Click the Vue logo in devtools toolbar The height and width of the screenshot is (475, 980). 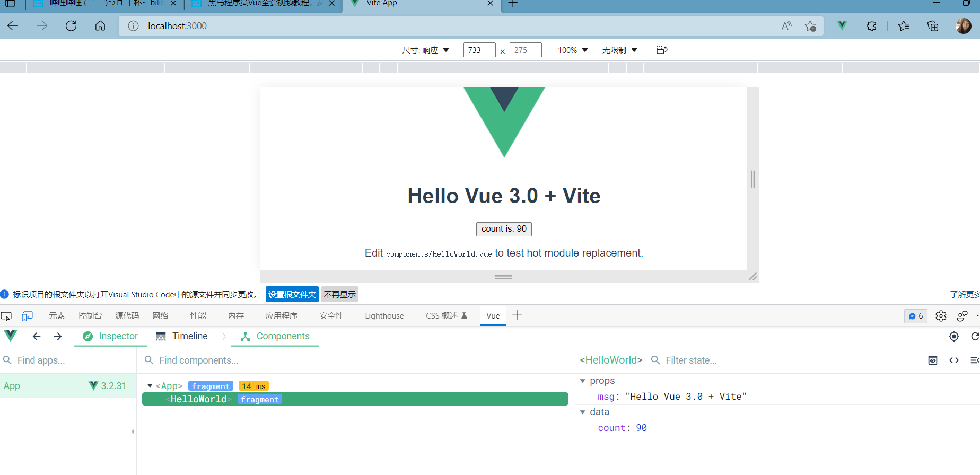pyautogui.click(x=11, y=336)
